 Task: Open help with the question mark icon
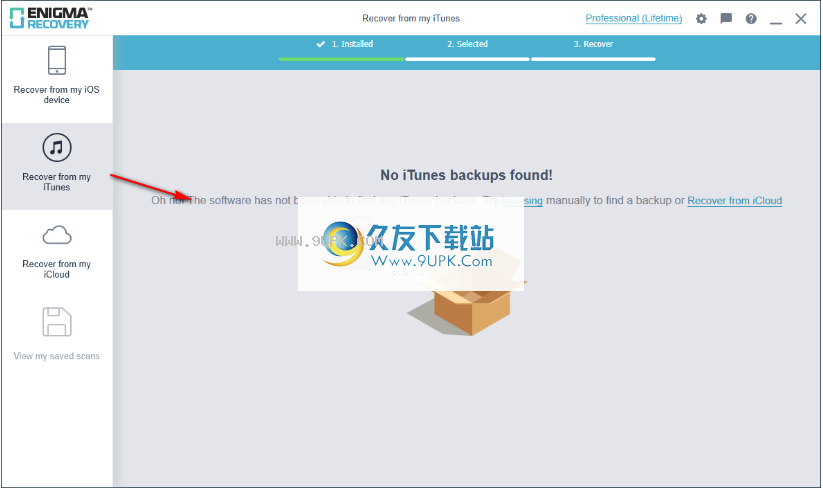[751, 19]
